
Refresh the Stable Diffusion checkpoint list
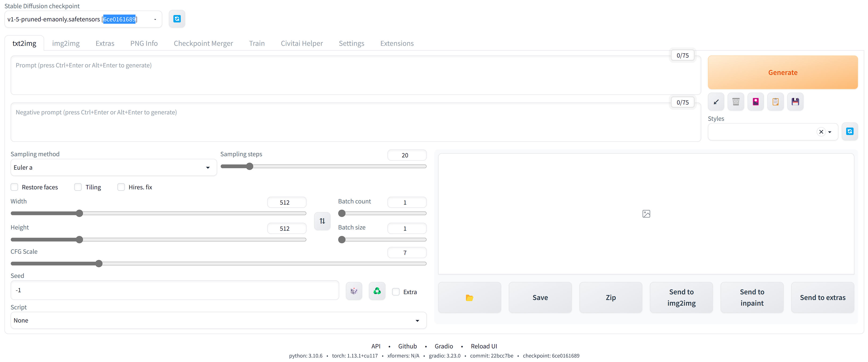[177, 19]
